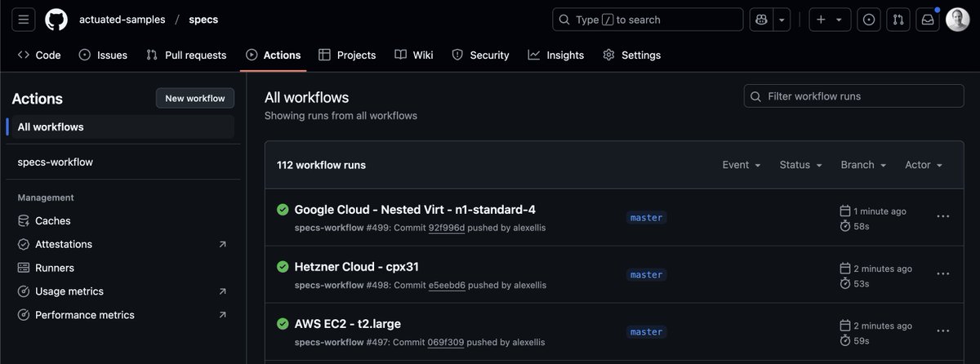Image resolution: width=980 pixels, height=364 pixels.
Task: Switch to the Security tab
Action: pos(480,55)
